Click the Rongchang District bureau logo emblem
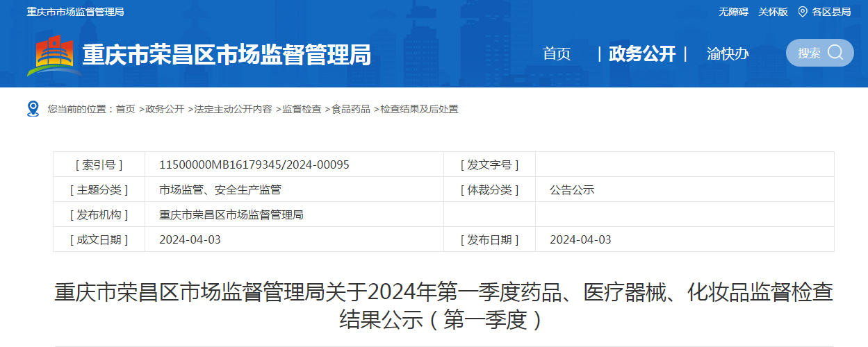 [x=54, y=55]
